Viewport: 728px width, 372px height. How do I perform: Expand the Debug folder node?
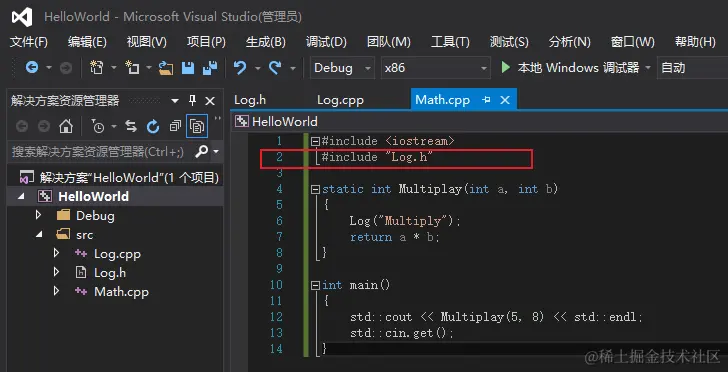[38, 215]
